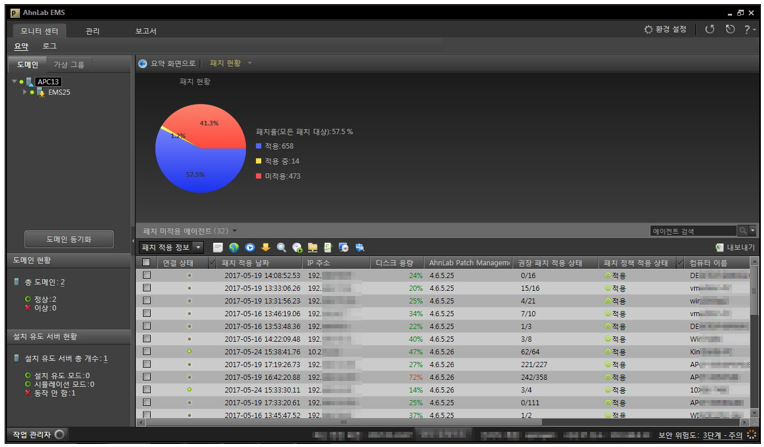764x447 pixels.
Task: Open the 패치 현황 view dropdown arrow
Action: pyautogui.click(x=250, y=63)
